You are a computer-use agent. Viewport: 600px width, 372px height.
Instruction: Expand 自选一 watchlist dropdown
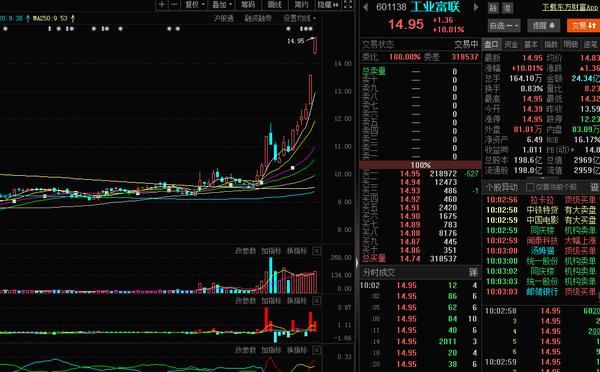(504, 26)
